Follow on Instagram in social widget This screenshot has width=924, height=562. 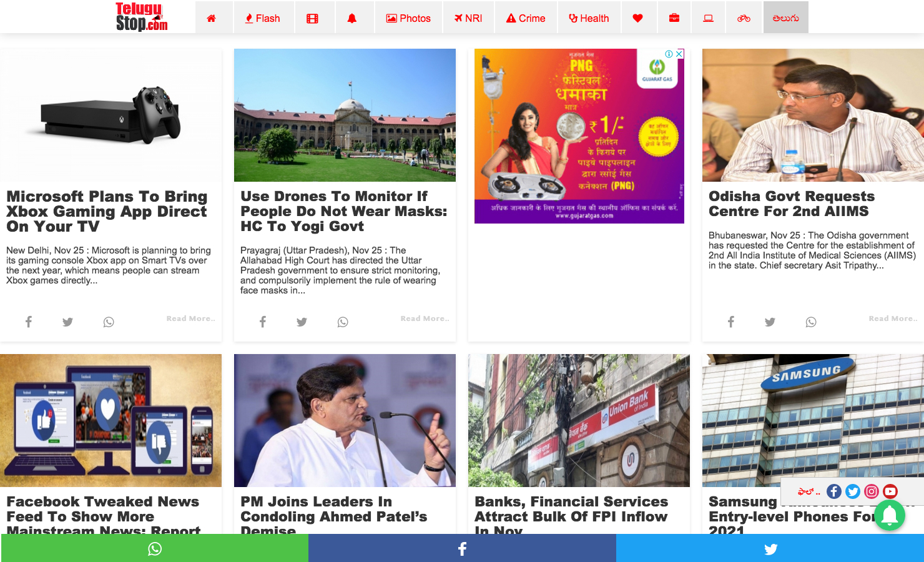(x=872, y=491)
